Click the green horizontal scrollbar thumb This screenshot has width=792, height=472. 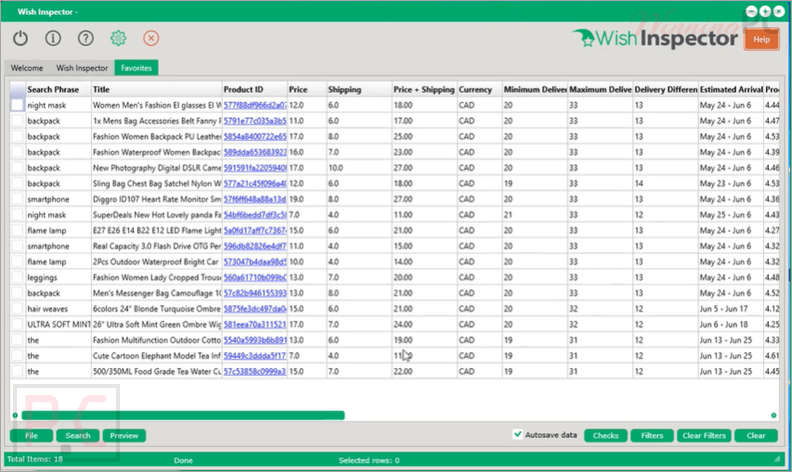pos(183,415)
